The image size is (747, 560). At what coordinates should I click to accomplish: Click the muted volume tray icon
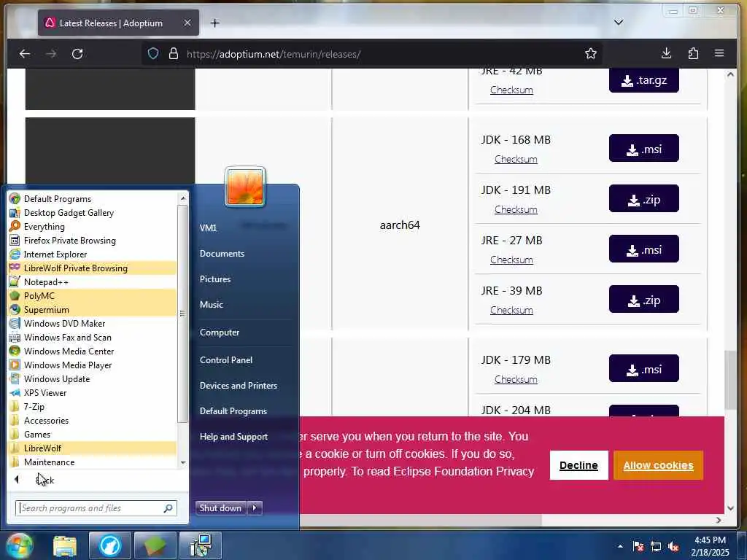click(673, 546)
